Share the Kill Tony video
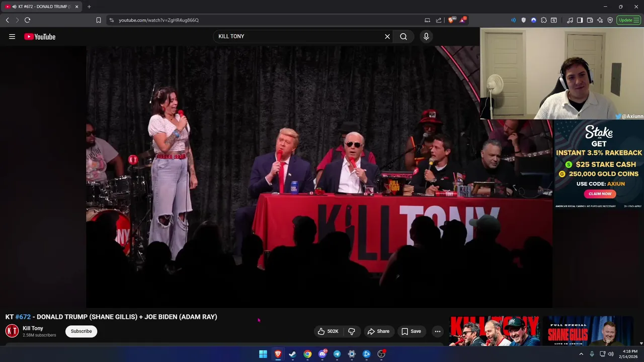The image size is (644, 362). [x=378, y=331]
